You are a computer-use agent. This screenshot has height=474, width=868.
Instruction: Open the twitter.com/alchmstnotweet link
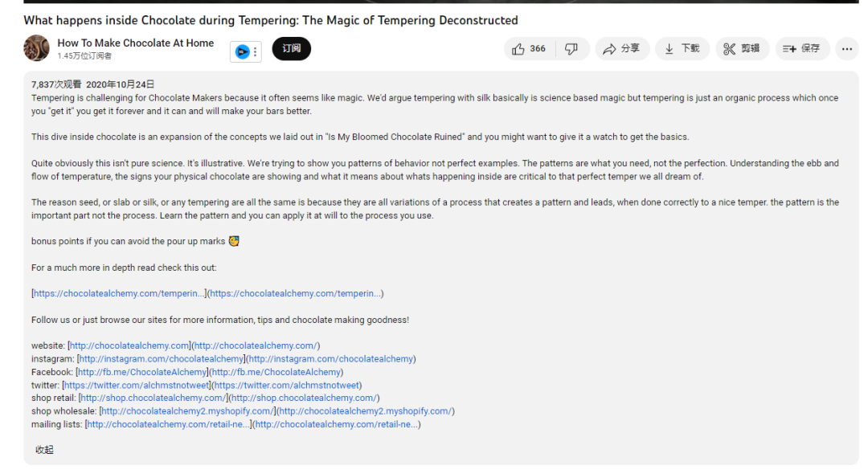[137, 386]
